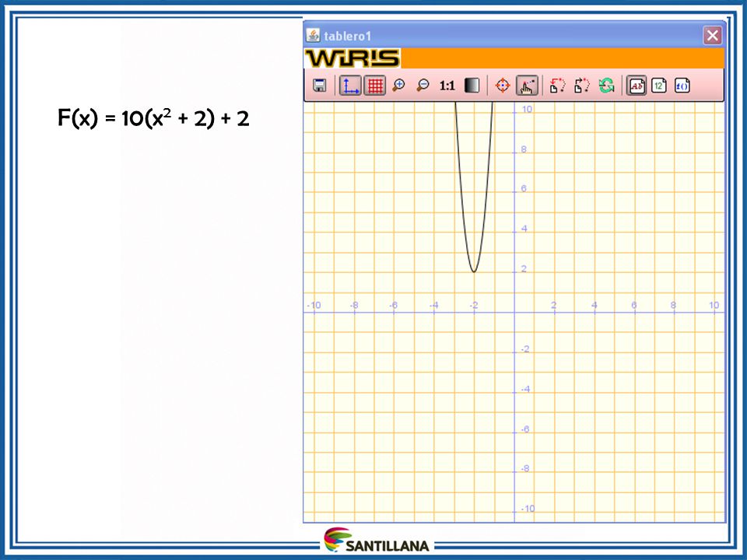Image resolution: width=747 pixels, height=560 pixels.
Task: Click the redo (right arrow) icon
Action: tap(582, 86)
